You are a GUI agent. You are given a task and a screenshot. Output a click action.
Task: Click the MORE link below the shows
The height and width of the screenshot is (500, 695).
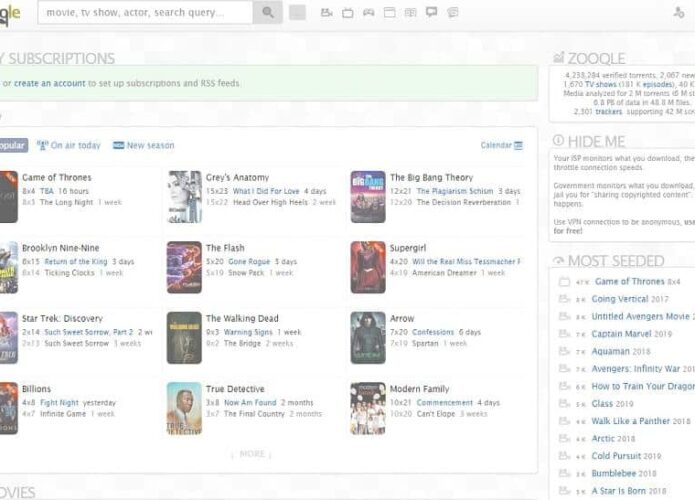tap(252, 454)
